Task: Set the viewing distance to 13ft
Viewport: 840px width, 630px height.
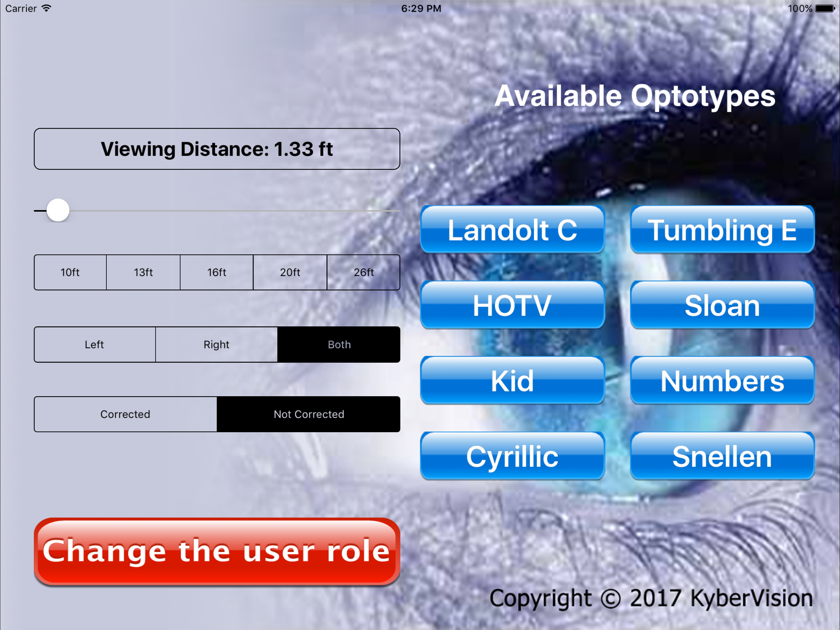Action: (x=143, y=273)
